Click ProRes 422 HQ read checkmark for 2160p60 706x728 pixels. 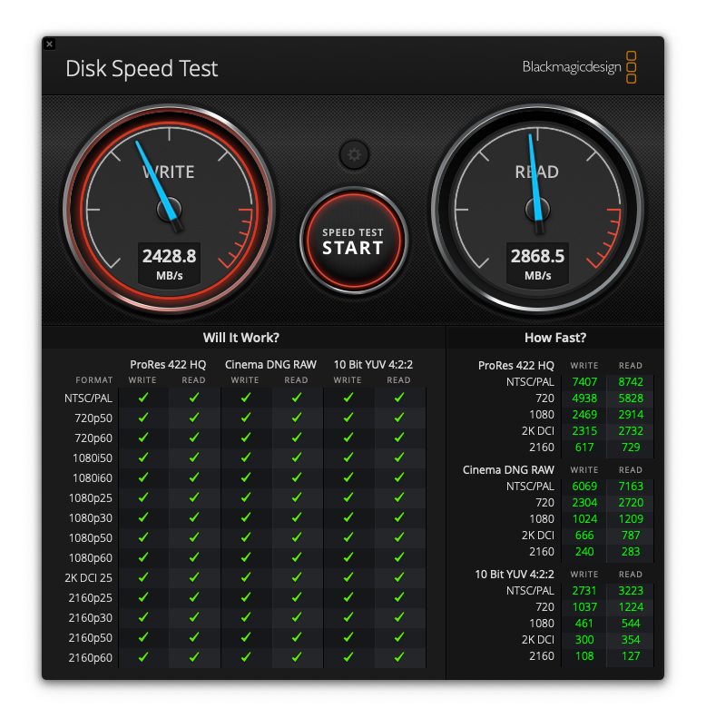(x=194, y=657)
